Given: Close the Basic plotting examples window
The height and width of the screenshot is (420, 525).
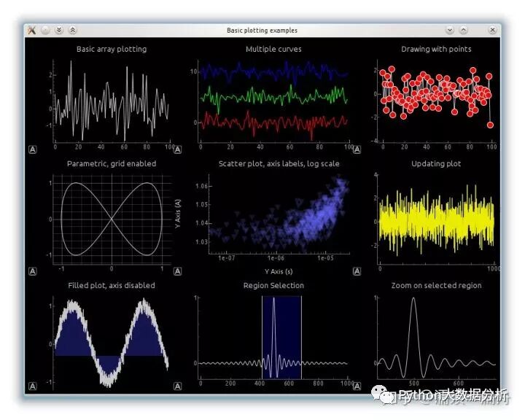Looking at the screenshot, I should pos(492,30).
